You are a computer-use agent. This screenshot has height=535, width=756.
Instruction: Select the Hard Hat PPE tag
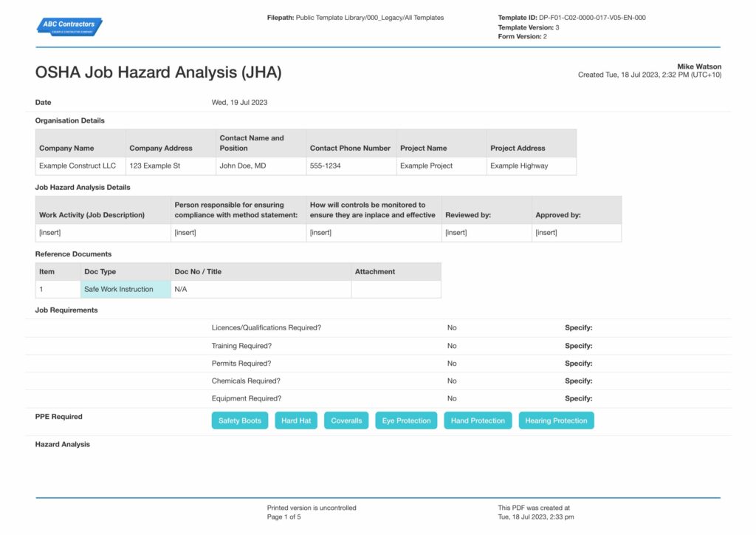coord(296,420)
